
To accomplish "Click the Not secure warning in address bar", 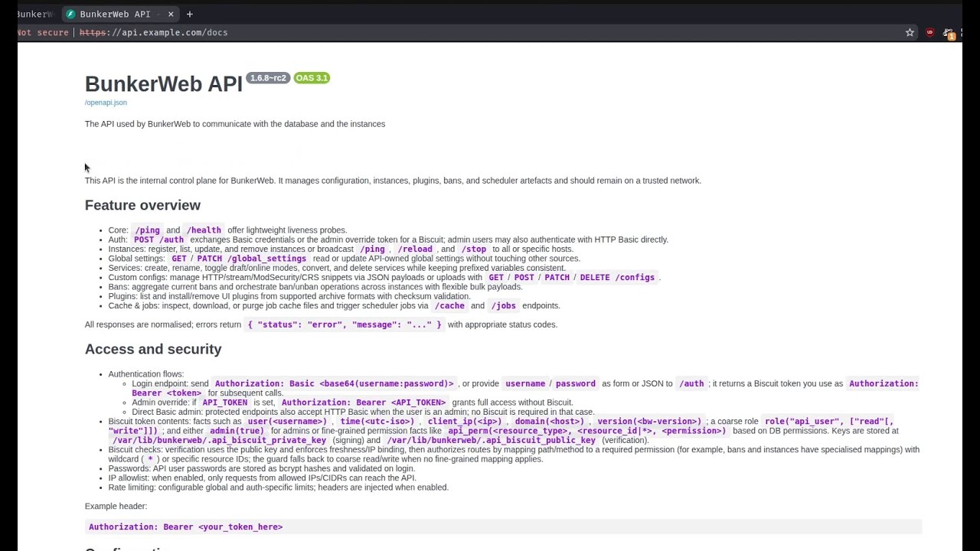I will point(43,32).
